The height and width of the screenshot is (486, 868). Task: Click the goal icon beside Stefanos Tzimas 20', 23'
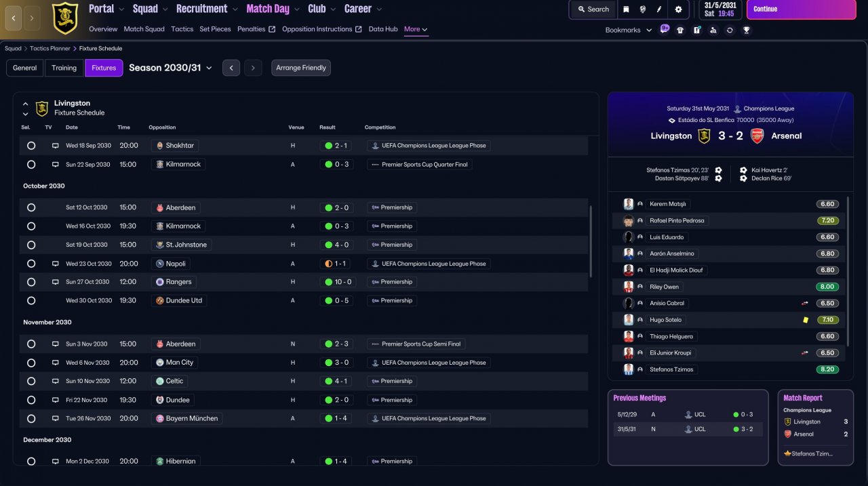click(x=719, y=170)
